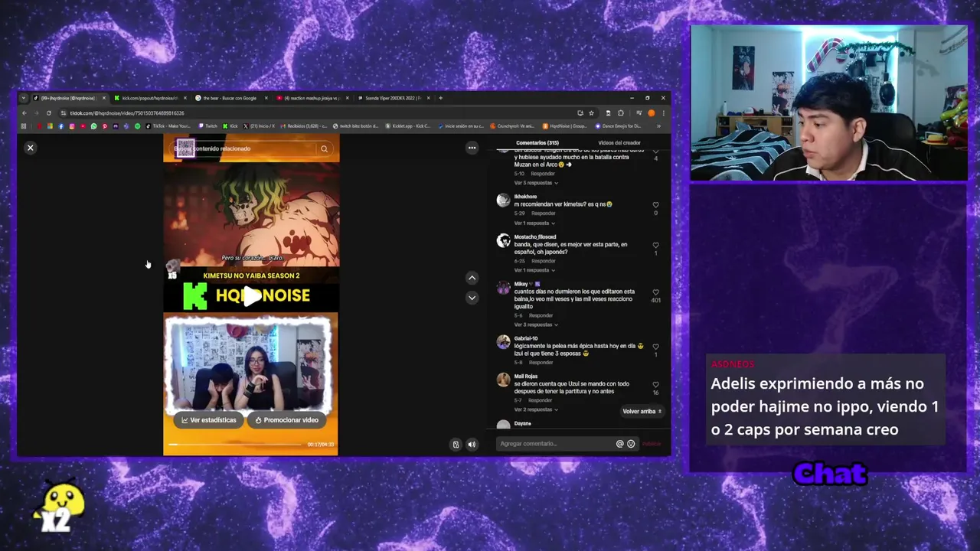
Task: Bookmark this page with the star icon
Action: click(x=591, y=113)
